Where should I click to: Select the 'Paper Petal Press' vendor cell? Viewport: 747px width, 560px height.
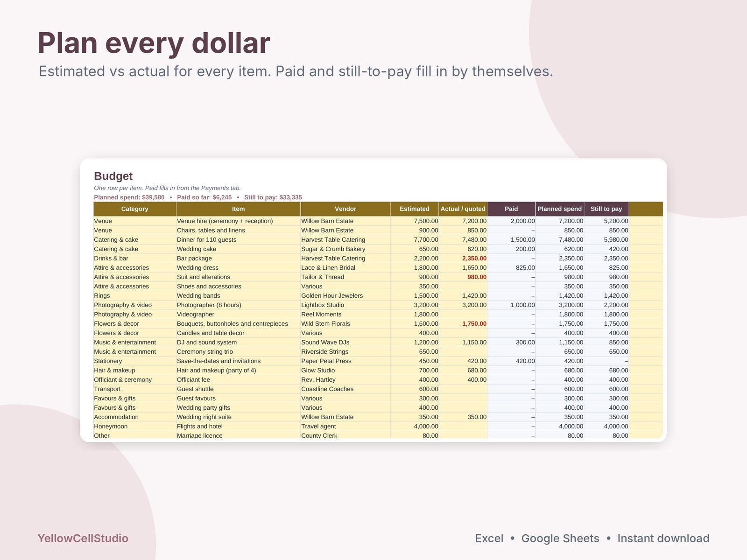(x=345, y=361)
